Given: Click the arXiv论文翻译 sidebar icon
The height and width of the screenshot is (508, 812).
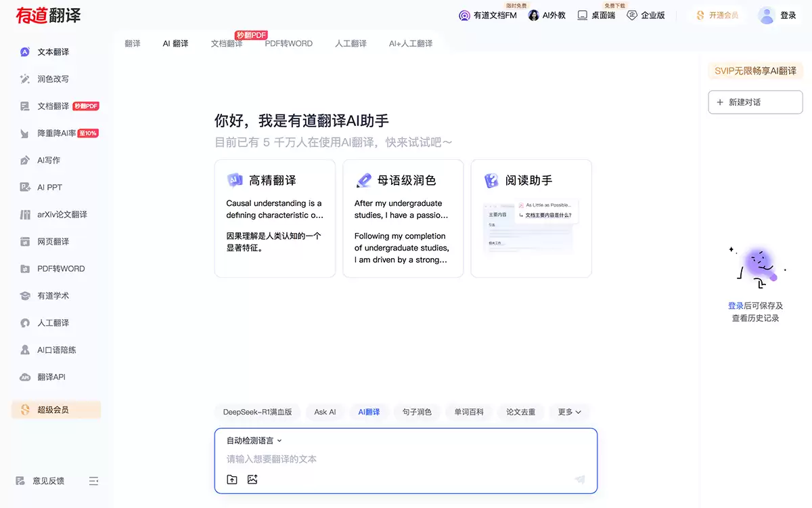Looking at the screenshot, I should tap(25, 215).
